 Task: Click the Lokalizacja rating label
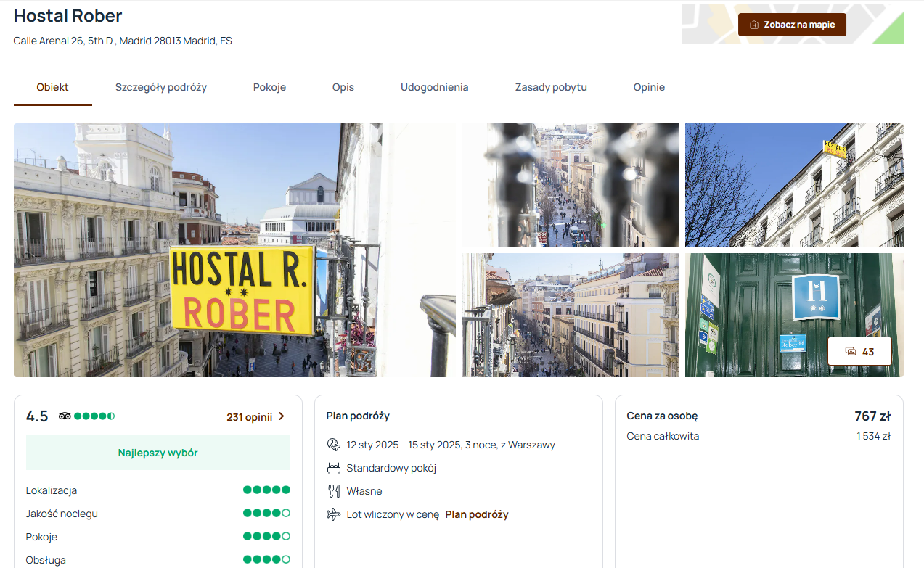[52, 490]
